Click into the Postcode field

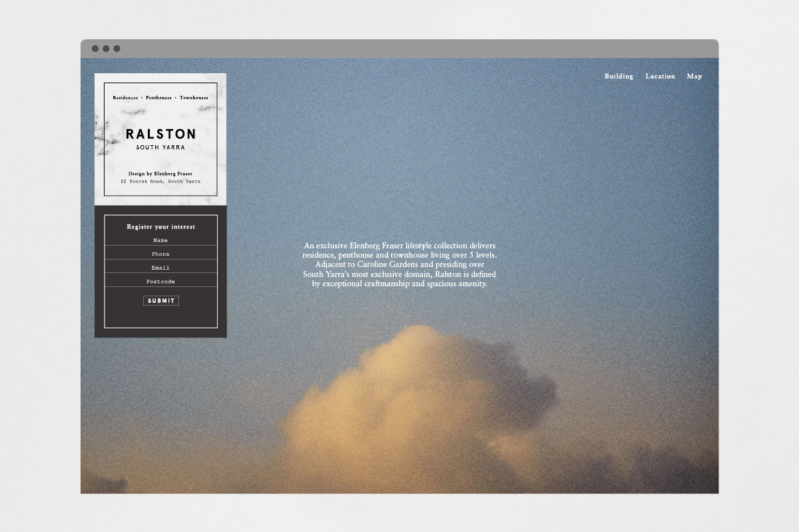point(160,282)
